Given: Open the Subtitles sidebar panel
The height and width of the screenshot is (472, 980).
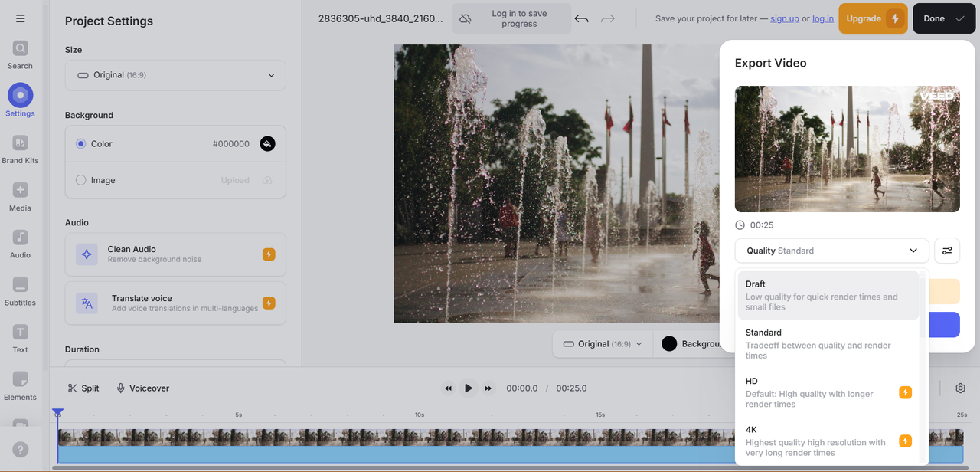Looking at the screenshot, I should pyautogui.click(x=20, y=291).
